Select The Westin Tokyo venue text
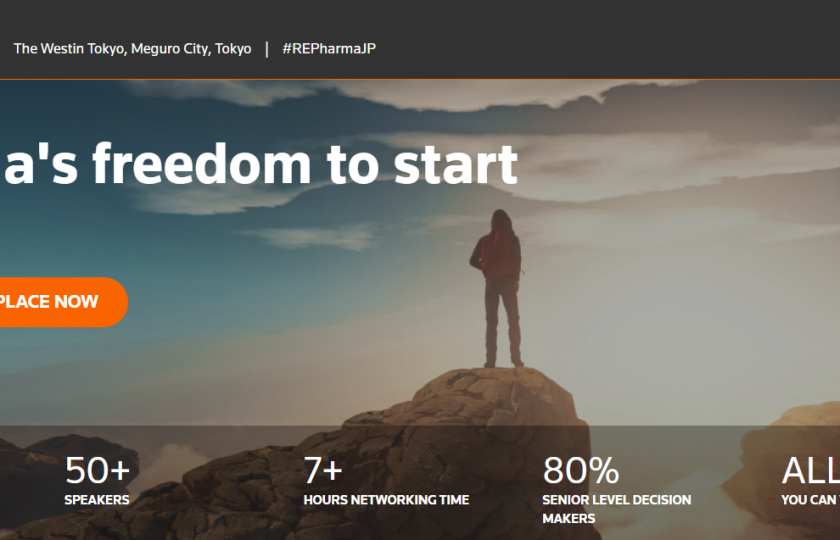 tap(132, 49)
